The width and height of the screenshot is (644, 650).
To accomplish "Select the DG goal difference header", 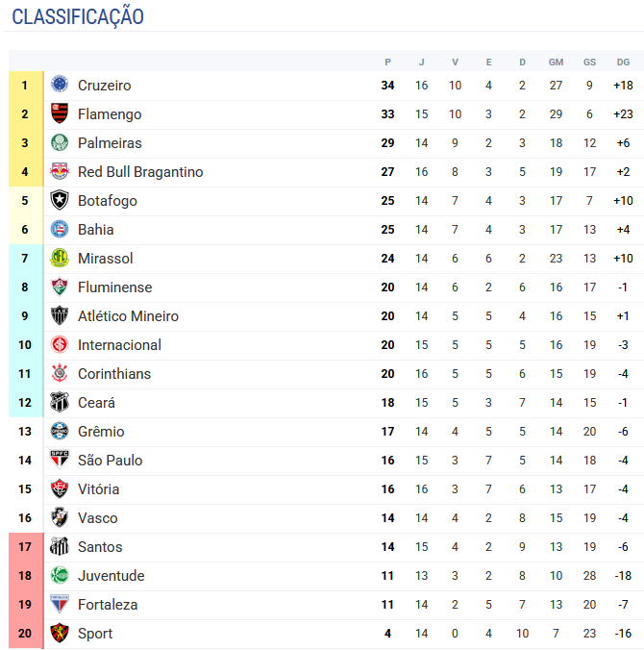I will 623,62.
